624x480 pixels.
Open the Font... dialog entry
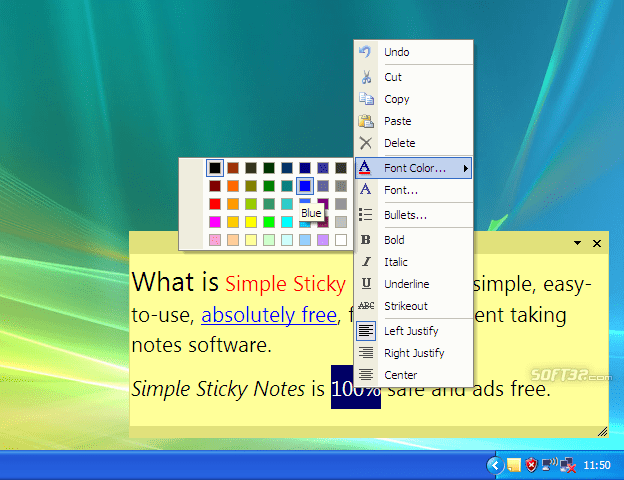413,190
